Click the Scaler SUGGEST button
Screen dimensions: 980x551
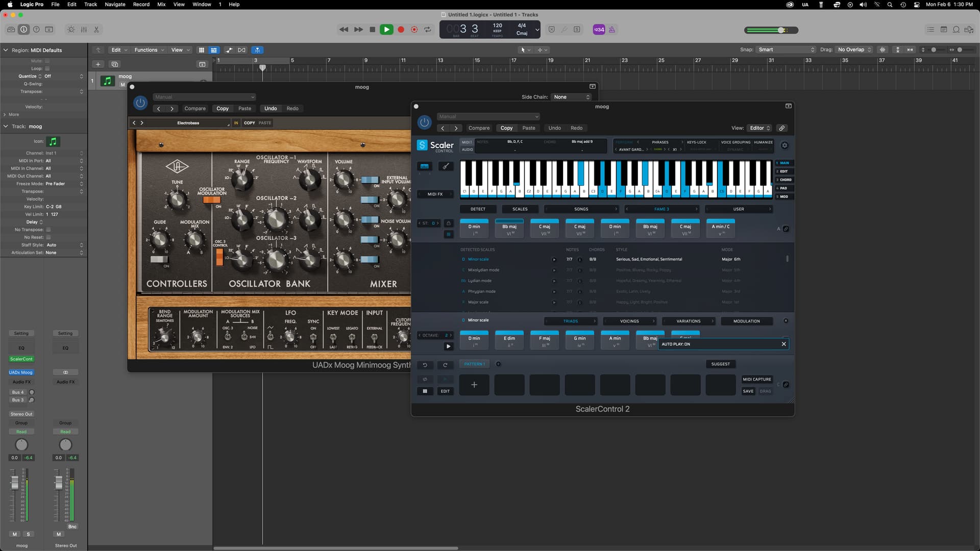(720, 364)
